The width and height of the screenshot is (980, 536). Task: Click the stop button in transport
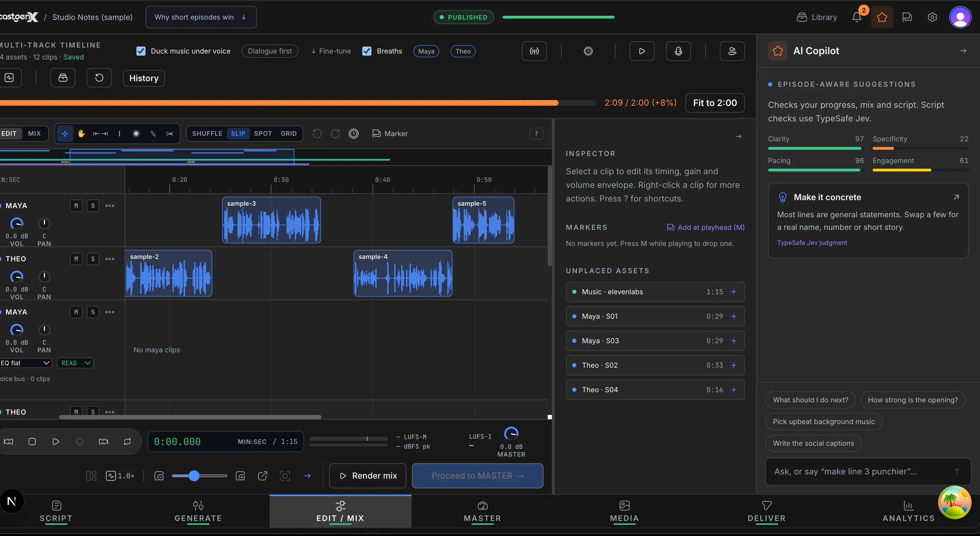32,442
